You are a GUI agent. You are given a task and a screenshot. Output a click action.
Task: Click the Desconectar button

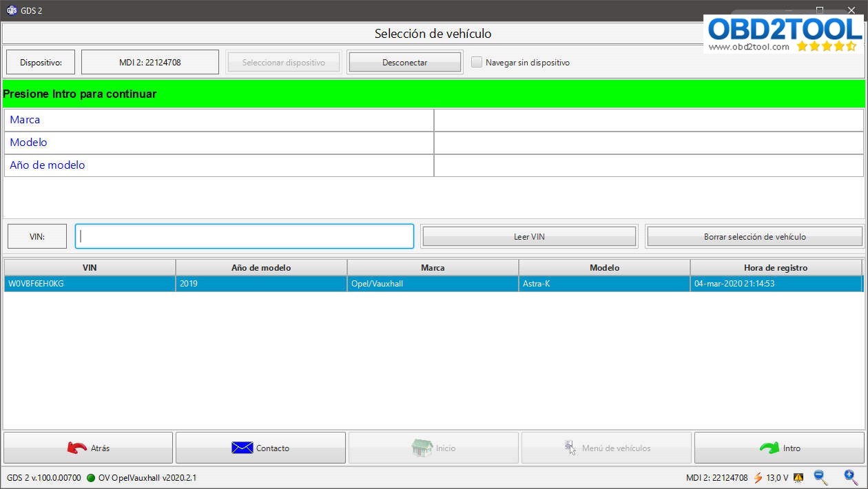pyautogui.click(x=404, y=62)
